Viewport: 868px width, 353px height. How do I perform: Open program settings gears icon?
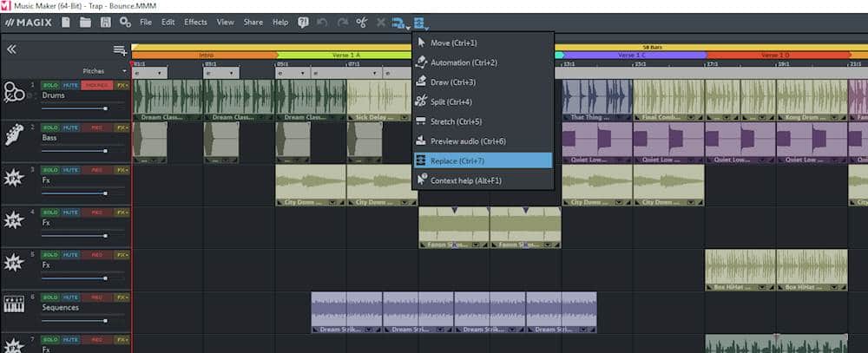click(125, 22)
